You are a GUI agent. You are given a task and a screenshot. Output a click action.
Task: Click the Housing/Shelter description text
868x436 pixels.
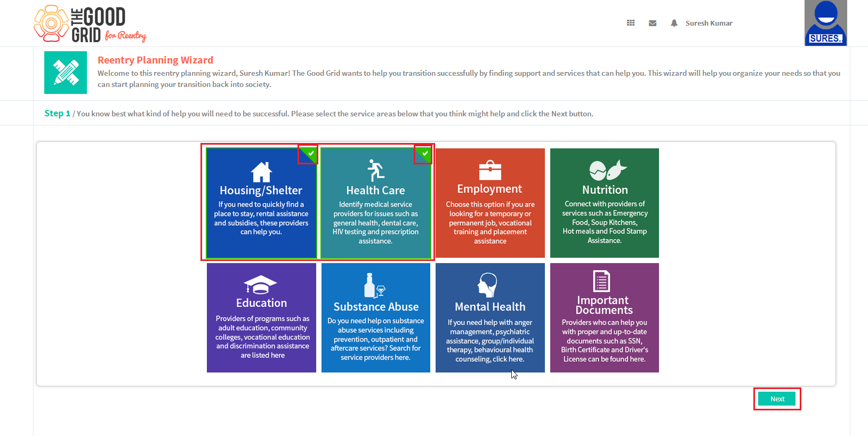pyautogui.click(x=261, y=218)
